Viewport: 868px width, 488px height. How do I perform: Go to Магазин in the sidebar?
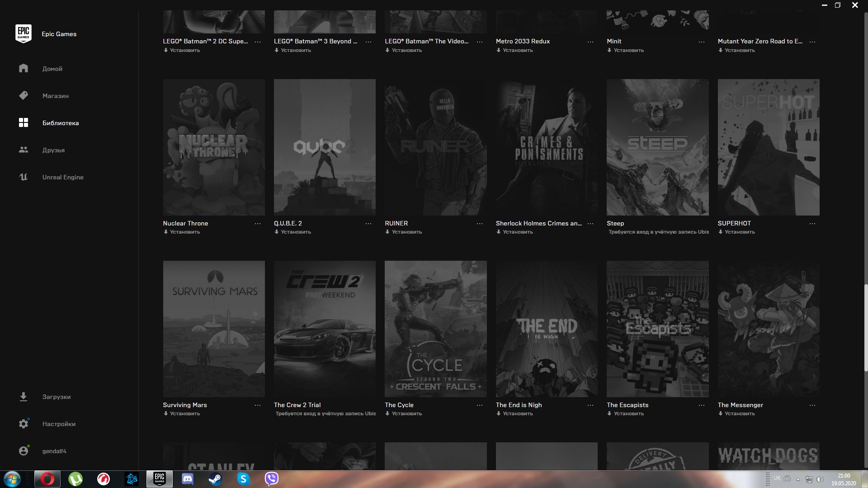click(x=56, y=96)
